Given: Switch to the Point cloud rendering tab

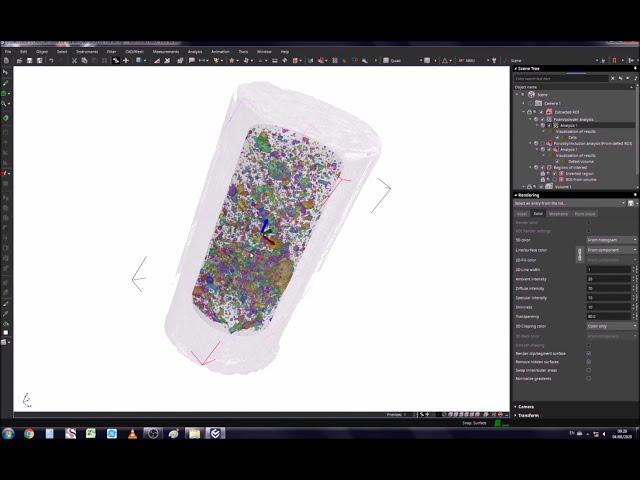Looking at the screenshot, I should (x=584, y=214).
